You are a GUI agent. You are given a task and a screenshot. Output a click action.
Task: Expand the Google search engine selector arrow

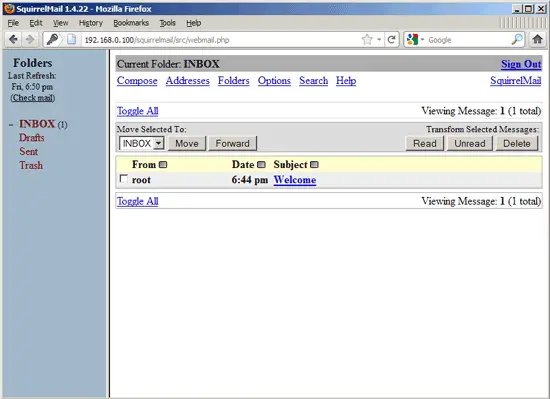(x=422, y=40)
